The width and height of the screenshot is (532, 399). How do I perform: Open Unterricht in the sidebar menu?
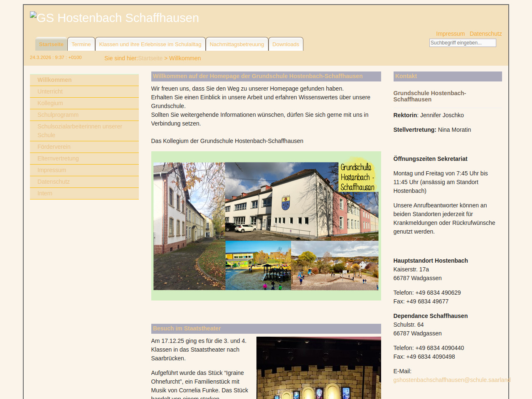(x=50, y=91)
